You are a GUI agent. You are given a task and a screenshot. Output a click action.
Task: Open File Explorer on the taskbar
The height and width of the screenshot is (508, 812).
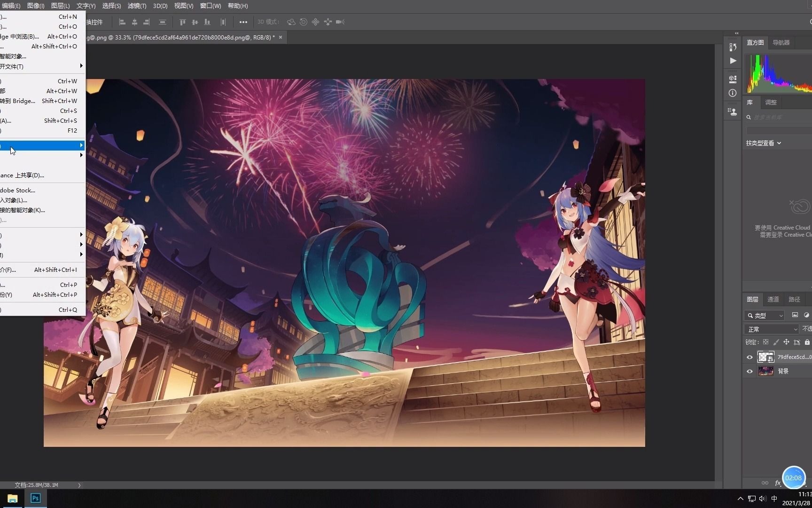pos(12,499)
